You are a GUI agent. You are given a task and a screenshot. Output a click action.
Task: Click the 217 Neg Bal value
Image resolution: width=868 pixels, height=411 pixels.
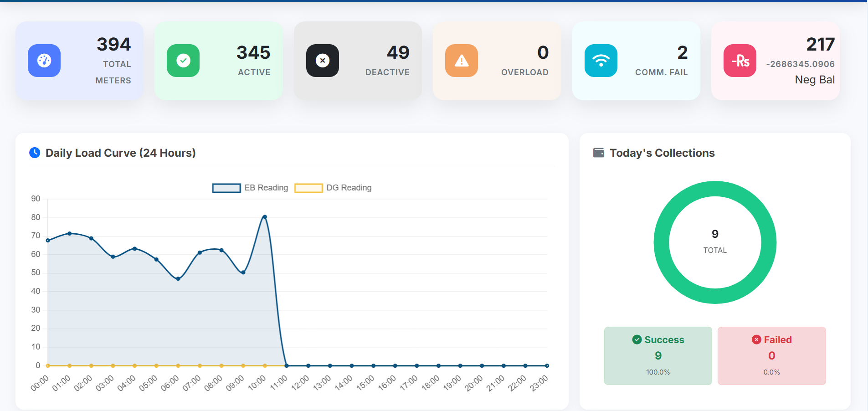pos(820,44)
